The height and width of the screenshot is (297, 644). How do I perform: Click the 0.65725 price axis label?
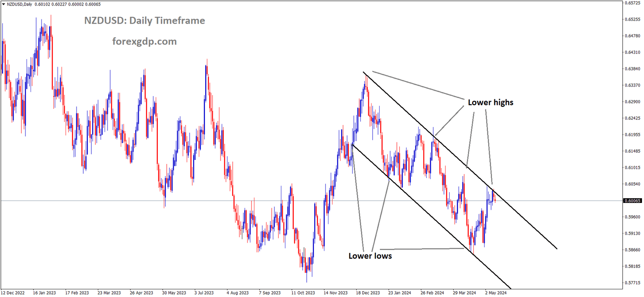point(632,3)
